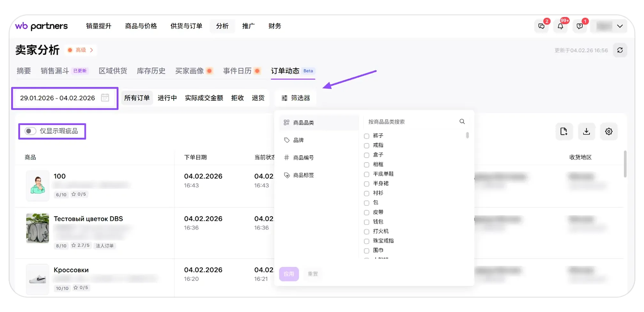Click the search magnifier in category filter
This screenshot has width=644, height=312.
click(x=462, y=122)
